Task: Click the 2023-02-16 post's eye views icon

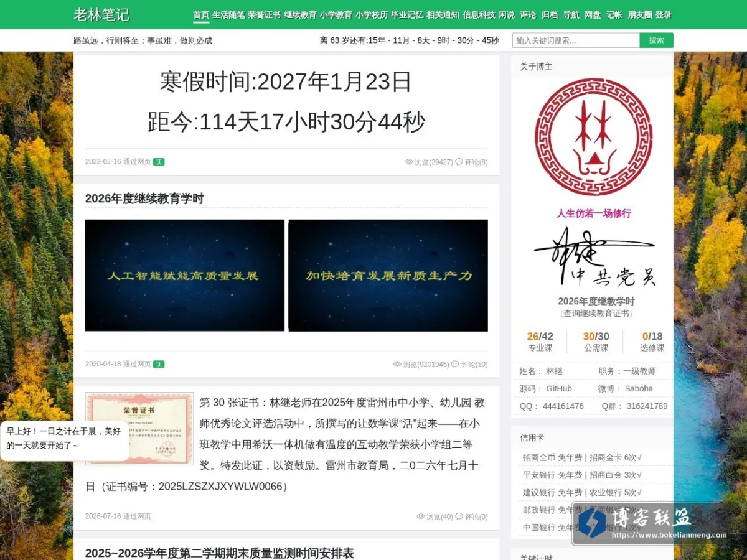Action: point(409,162)
